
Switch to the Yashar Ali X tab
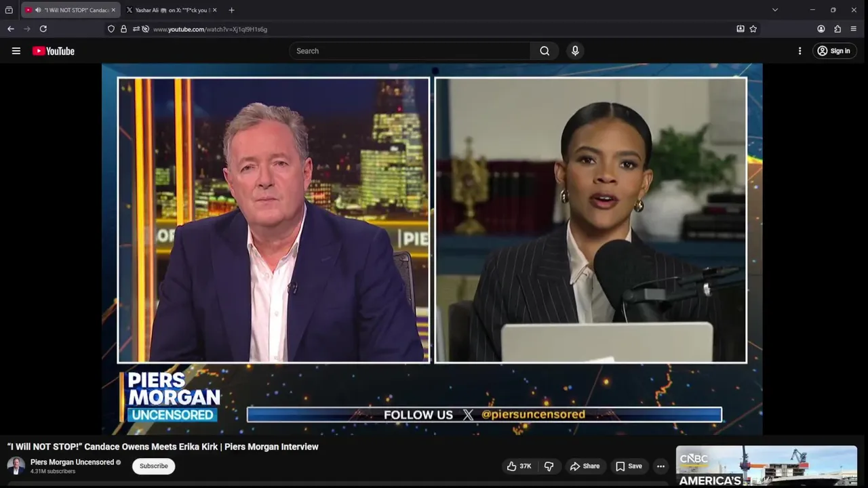[172, 10]
